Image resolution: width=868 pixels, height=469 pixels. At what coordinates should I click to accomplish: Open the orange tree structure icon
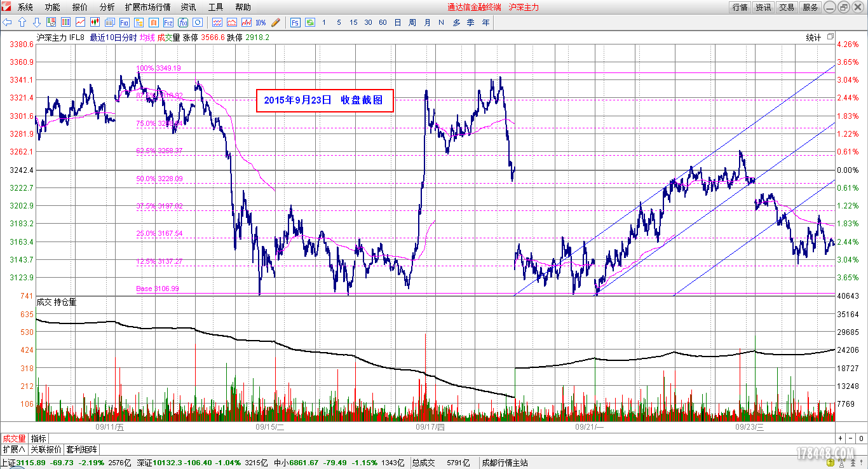coord(139,22)
